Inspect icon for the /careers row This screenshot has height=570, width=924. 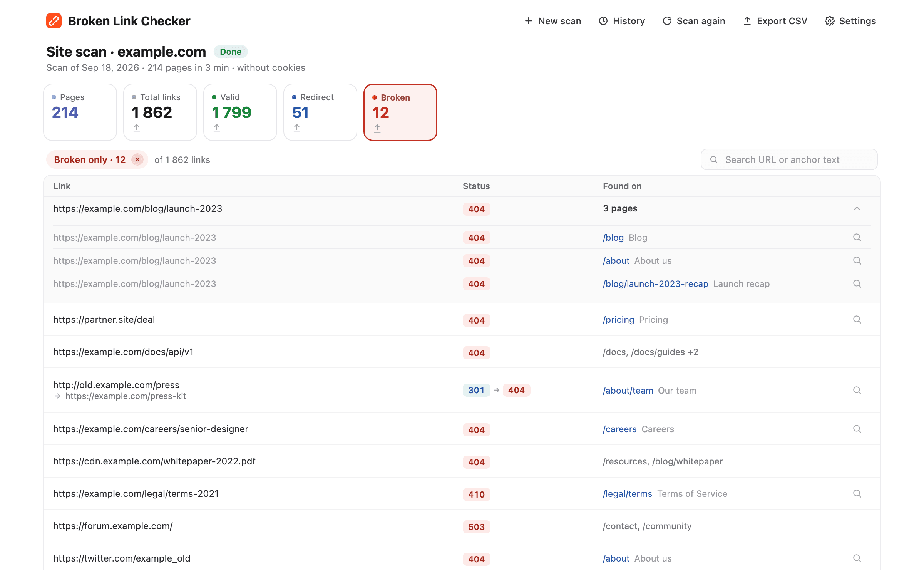[x=857, y=429]
